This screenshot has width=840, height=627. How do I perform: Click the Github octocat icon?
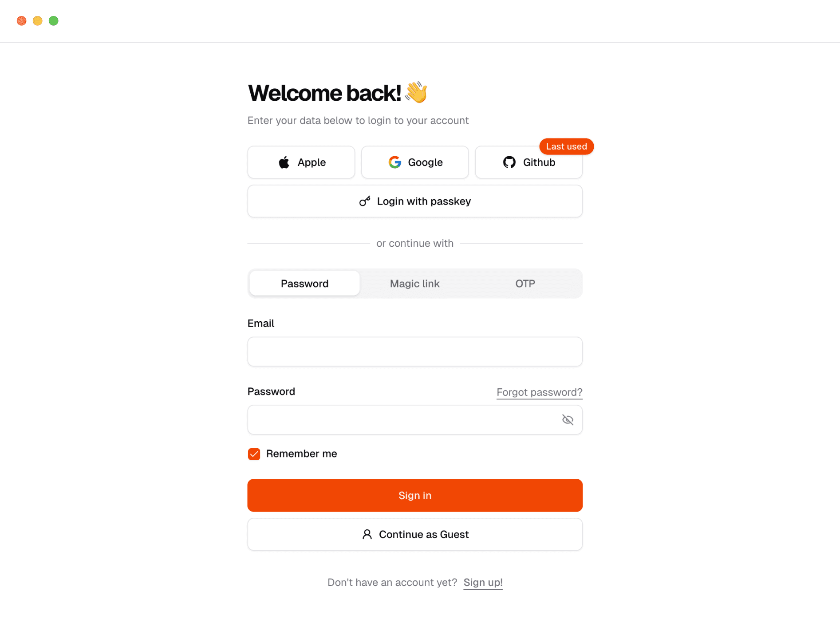pos(509,162)
